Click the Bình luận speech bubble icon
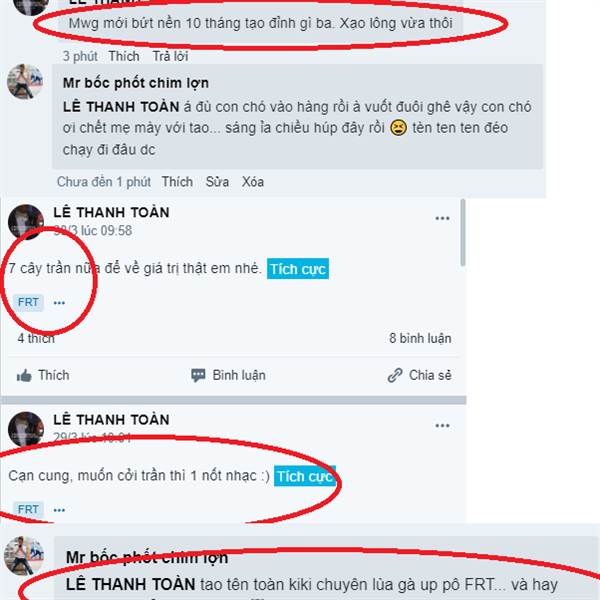600x600 pixels. [198, 375]
